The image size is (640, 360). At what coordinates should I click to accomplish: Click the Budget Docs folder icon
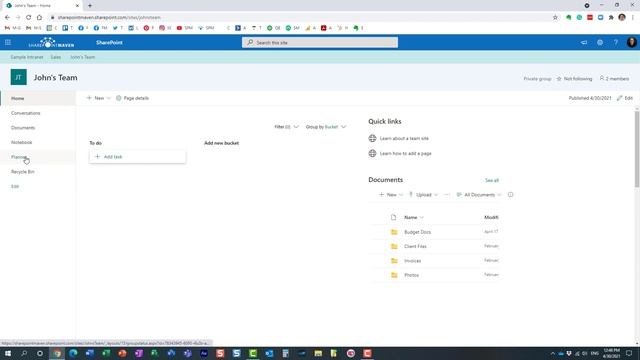tap(394, 232)
